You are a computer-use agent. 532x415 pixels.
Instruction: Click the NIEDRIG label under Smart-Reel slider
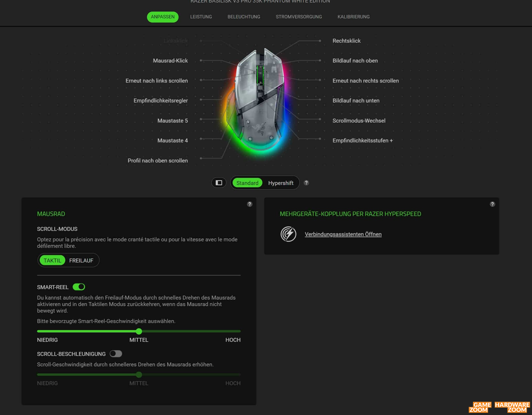[47, 340]
